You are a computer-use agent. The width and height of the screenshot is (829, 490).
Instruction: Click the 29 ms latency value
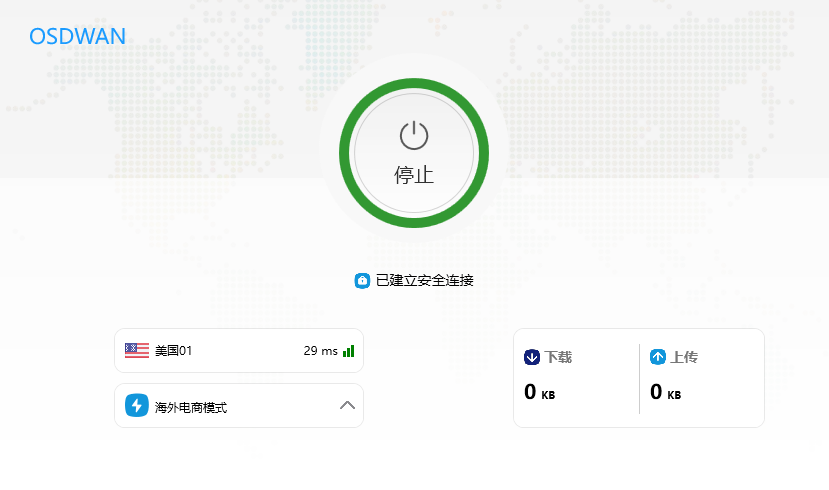(320, 351)
